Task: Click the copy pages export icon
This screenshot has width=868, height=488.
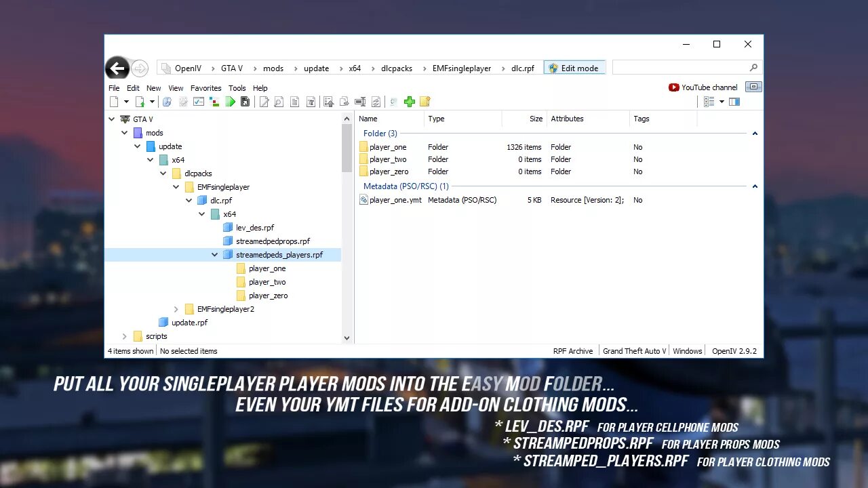Action: pyautogui.click(x=344, y=102)
